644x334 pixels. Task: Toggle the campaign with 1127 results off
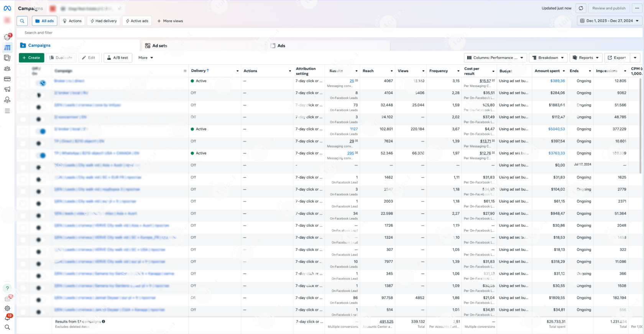[41, 131]
